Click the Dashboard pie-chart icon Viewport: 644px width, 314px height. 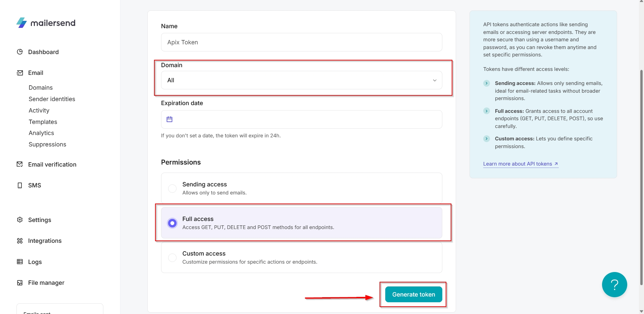tap(20, 52)
